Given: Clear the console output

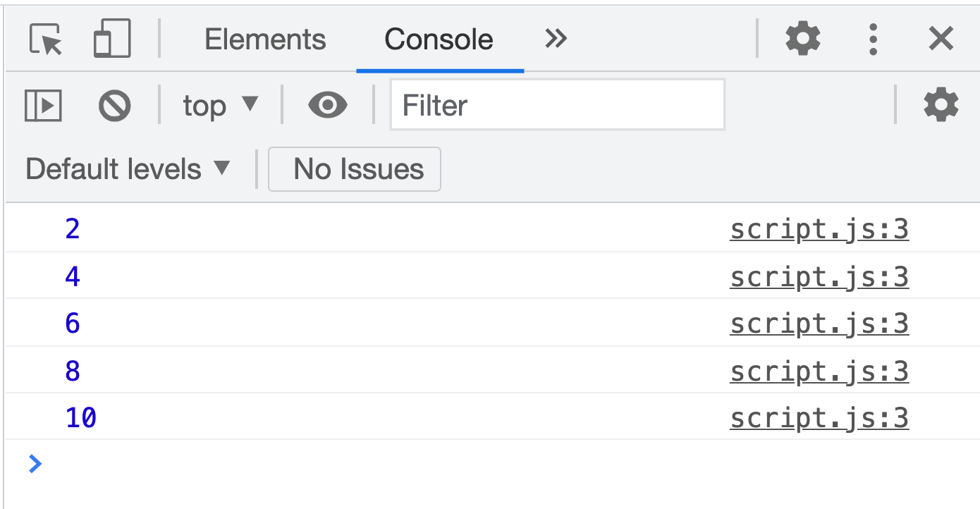Looking at the screenshot, I should pos(114,106).
